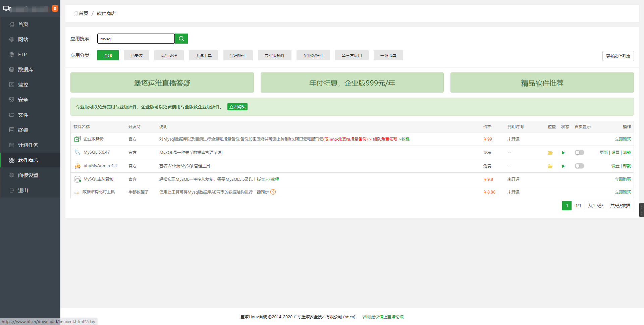Click the 数据结构比对工具 software icon
The height and width of the screenshot is (325, 644).
click(77, 192)
